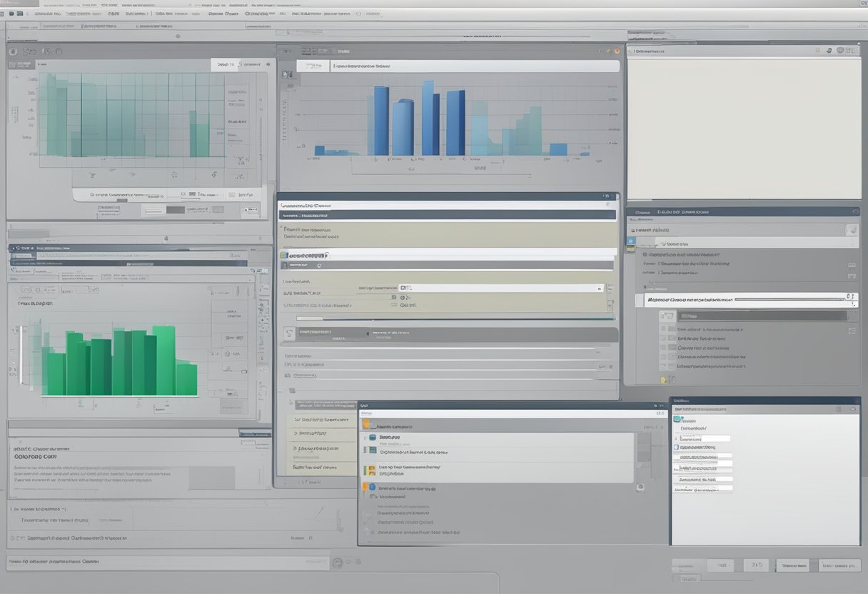Click the green square icon in bottom-right window
This screenshot has height=594, width=868.
point(677,419)
